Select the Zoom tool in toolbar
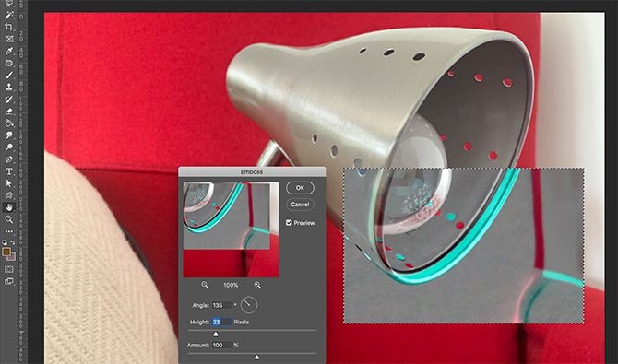The height and width of the screenshot is (364, 618). (9, 219)
